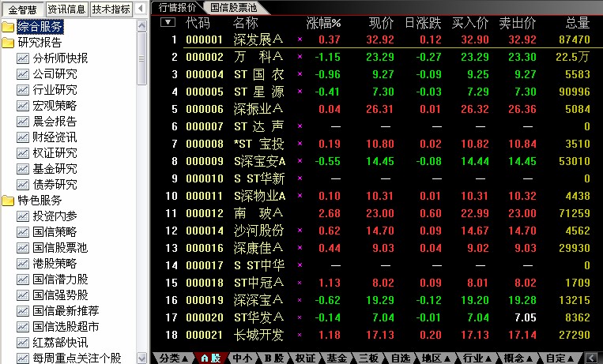Select the 资讯信息 tab

(66, 9)
